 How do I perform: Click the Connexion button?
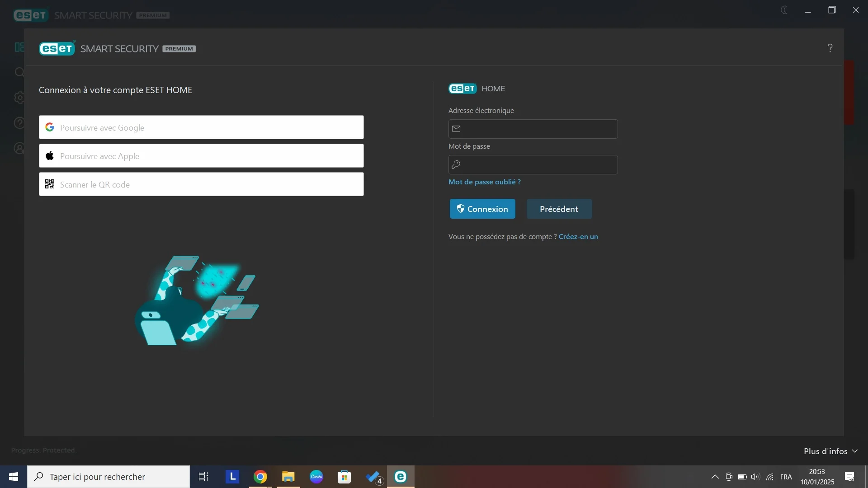482,209
